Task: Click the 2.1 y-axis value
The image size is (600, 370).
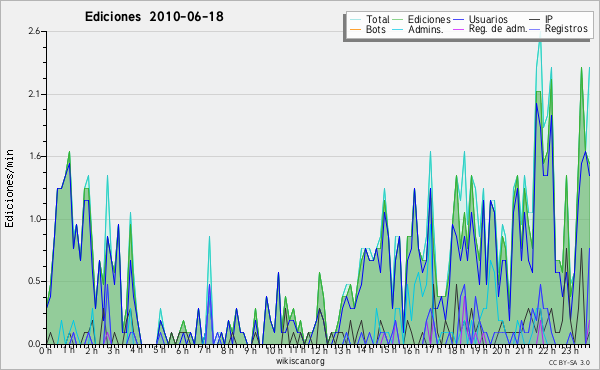Action: 34,94
